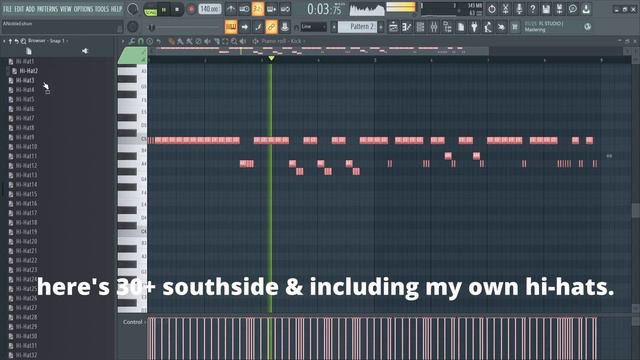Show the Browser tree view icon

point(447,27)
